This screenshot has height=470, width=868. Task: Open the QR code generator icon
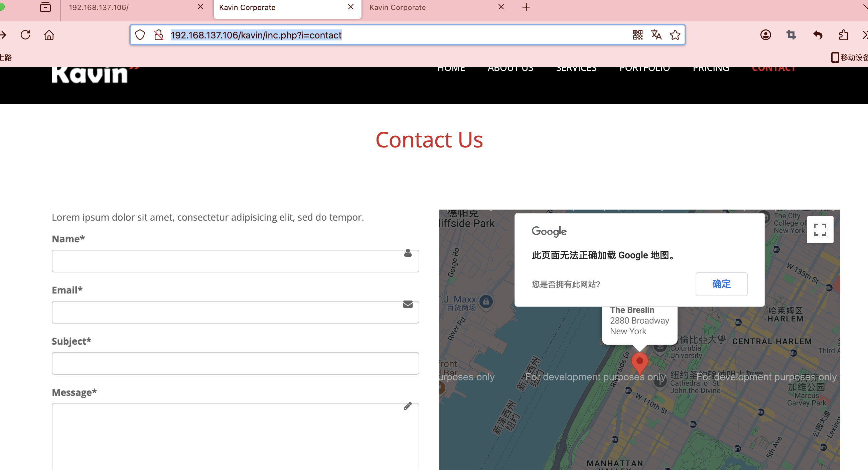click(637, 35)
